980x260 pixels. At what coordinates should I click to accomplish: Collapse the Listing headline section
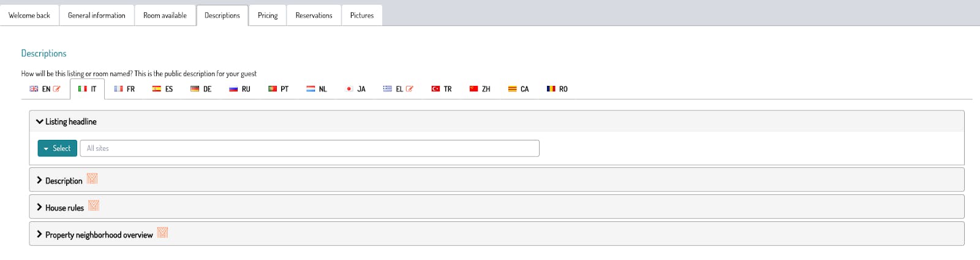pos(66,121)
